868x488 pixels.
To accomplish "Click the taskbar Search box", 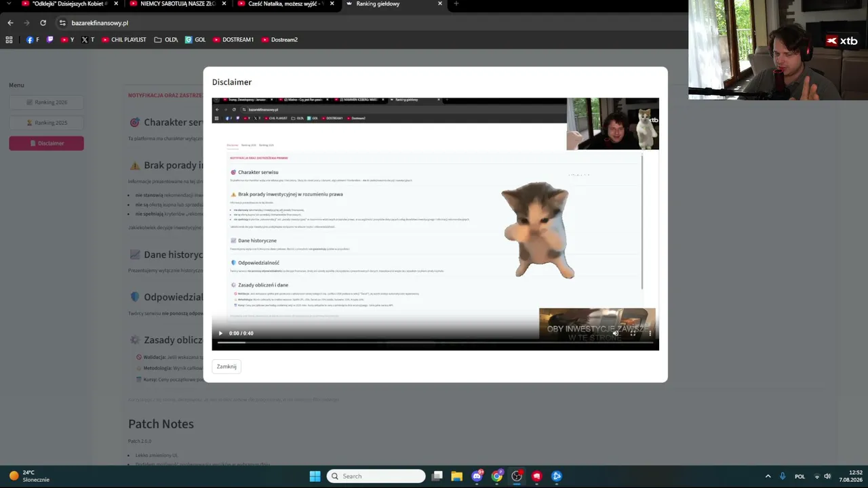I will coord(376,476).
